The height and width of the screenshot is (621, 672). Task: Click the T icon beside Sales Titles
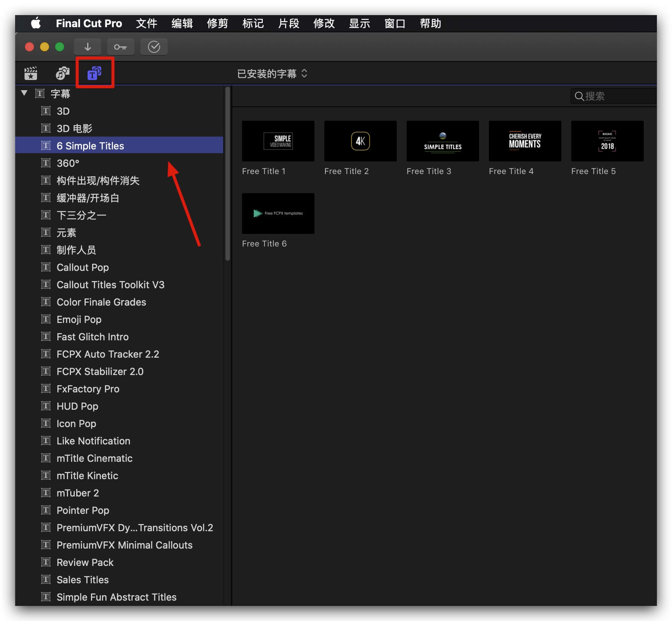tap(46, 579)
